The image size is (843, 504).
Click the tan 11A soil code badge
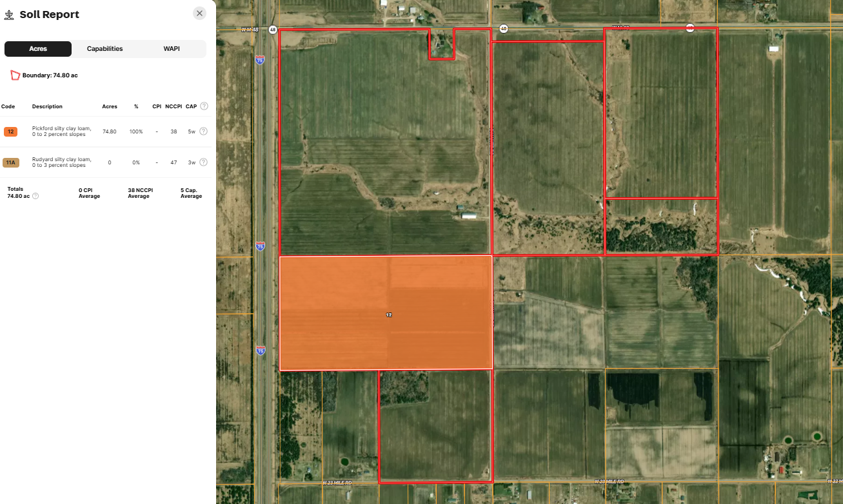click(10, 162)
